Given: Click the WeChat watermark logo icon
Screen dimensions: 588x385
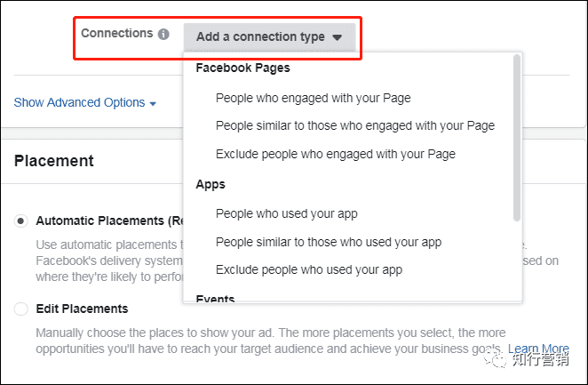Looking at the screenshot, I should point(497,359).
